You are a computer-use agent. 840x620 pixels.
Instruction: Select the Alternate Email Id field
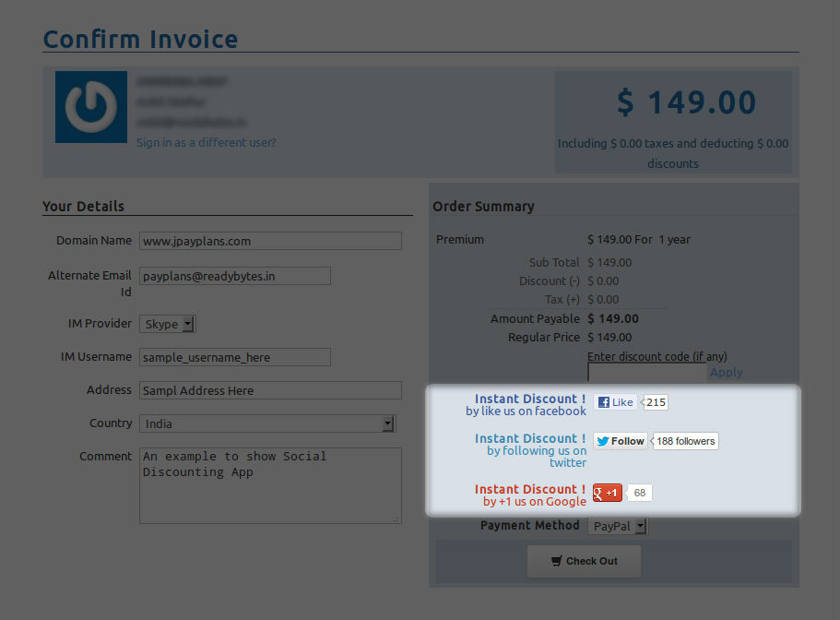(233, 275)
